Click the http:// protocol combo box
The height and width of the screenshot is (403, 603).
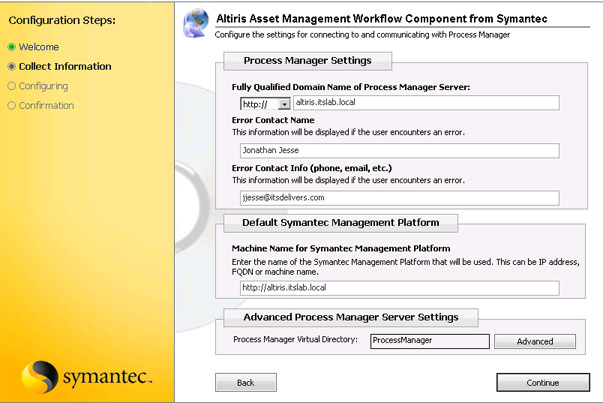265,104
